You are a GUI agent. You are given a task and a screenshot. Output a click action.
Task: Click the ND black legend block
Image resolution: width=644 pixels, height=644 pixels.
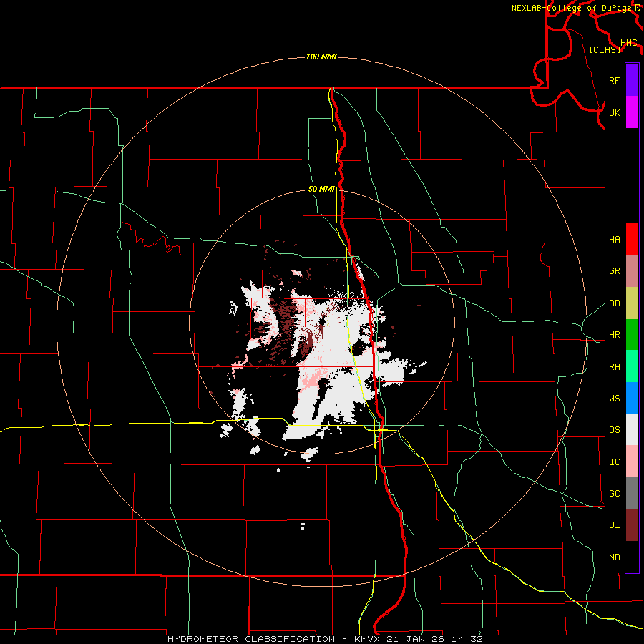(632, 557)
